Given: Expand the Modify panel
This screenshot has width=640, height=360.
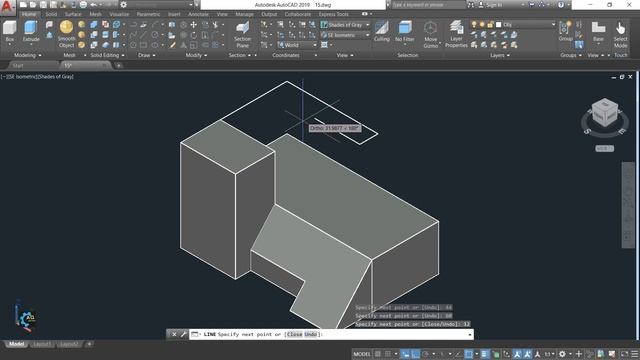Looking at the screenshot, I should coord(196,55).
